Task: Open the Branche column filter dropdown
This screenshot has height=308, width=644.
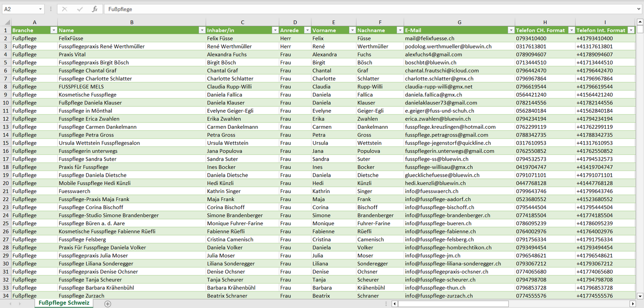Action: pyautogui.click(x=53, y=30)
